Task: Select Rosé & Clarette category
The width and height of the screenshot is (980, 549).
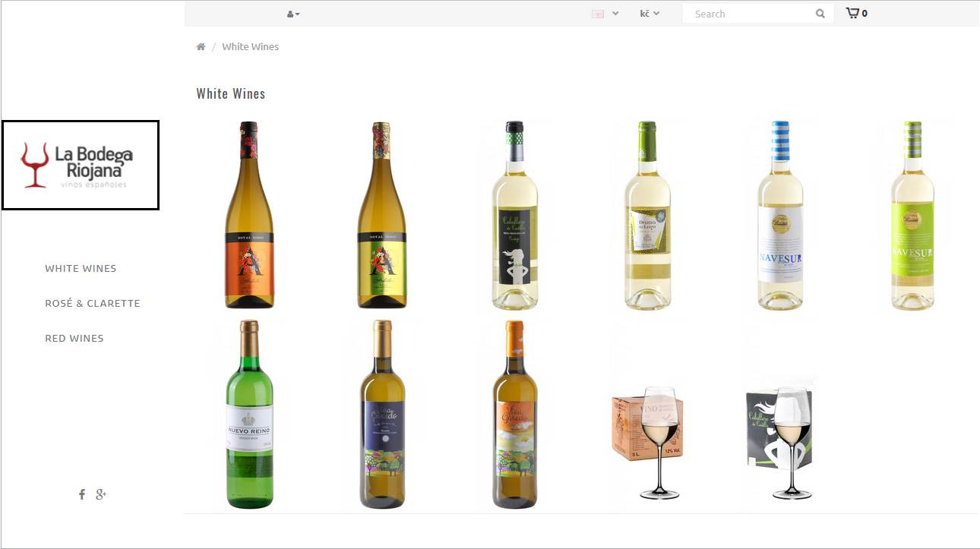Action: 93,303
